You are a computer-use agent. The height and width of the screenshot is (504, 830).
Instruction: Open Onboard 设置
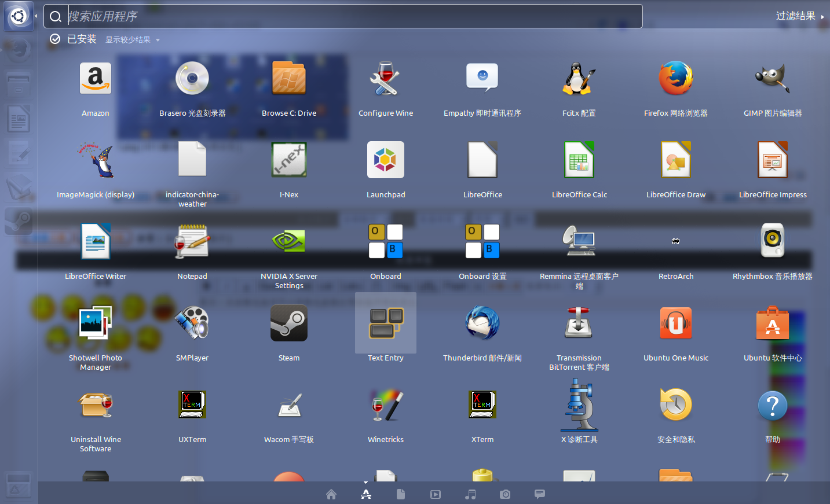(x=482, y=242)
